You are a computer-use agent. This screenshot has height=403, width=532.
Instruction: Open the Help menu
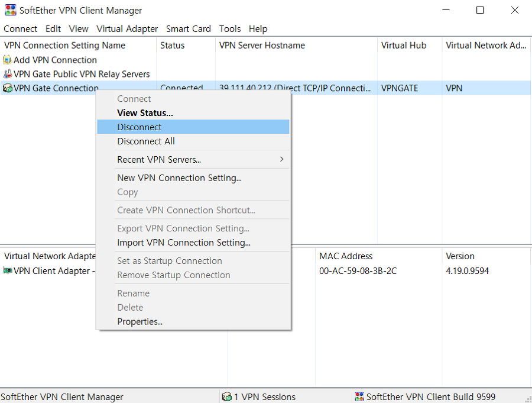coord(258,29)
